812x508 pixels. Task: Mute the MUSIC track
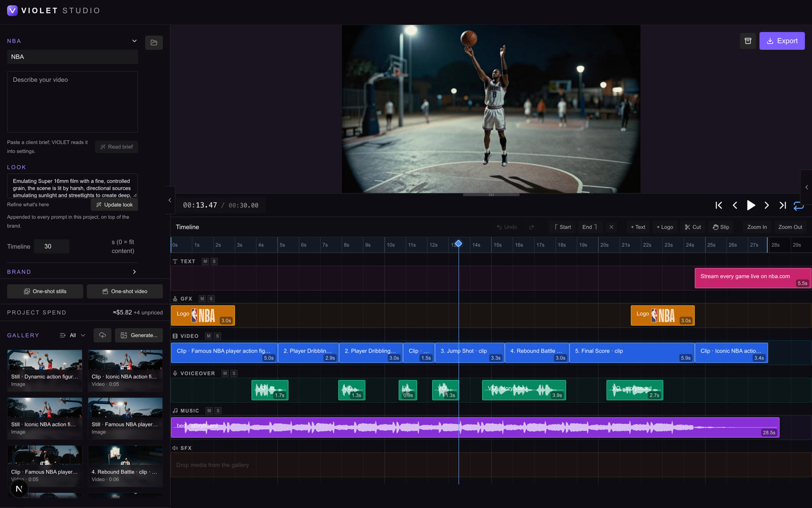click(209, 410)
